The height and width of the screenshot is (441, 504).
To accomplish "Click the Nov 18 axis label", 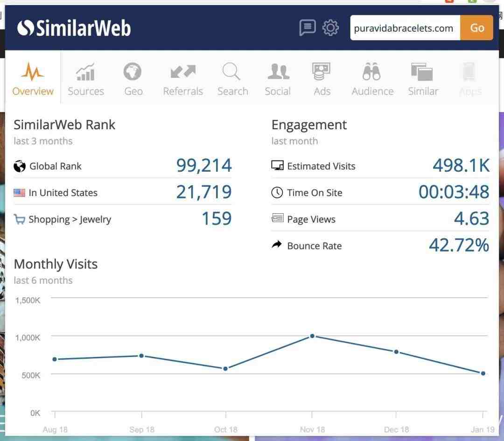I will coord(312,430).
